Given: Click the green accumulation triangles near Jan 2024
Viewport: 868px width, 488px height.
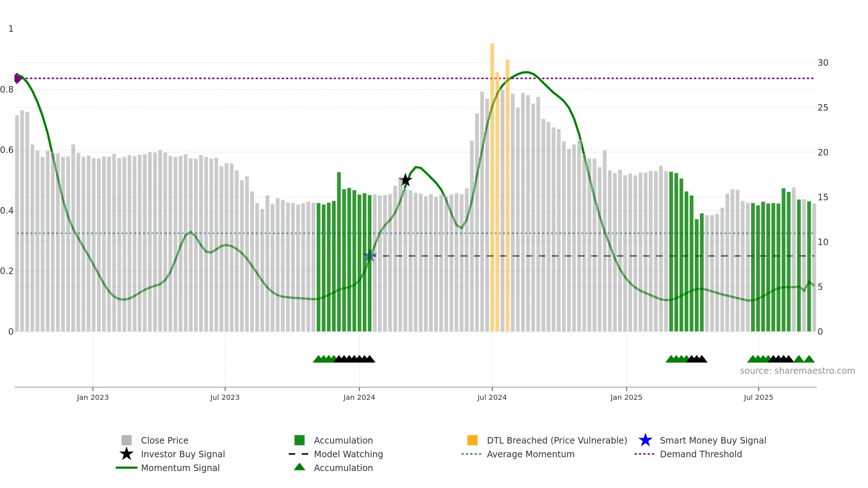Looking at the screenshot, I should pos(324,359).
